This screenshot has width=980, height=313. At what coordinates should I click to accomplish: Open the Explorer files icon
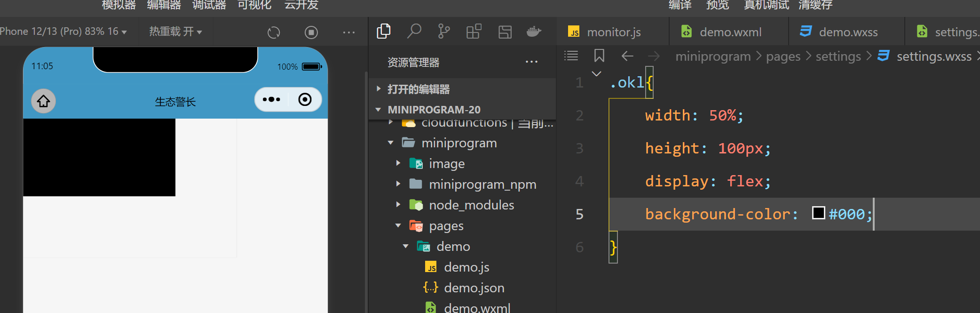pyautogui.click(x=384, y=32)
